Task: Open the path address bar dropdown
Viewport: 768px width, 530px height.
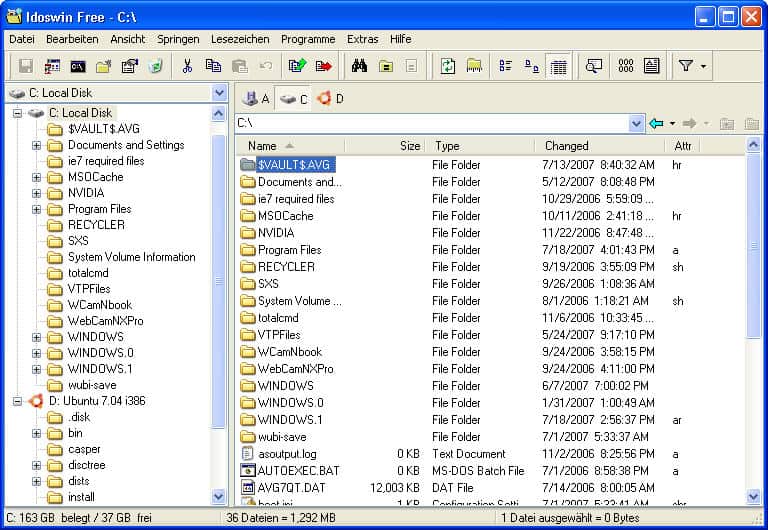Action: (x=636, y=123)
